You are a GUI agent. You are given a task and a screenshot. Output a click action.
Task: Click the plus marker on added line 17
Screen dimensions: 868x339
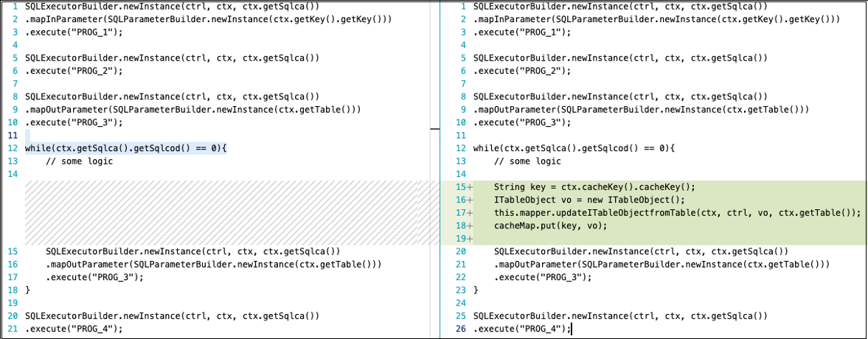[x=469, y=213]
